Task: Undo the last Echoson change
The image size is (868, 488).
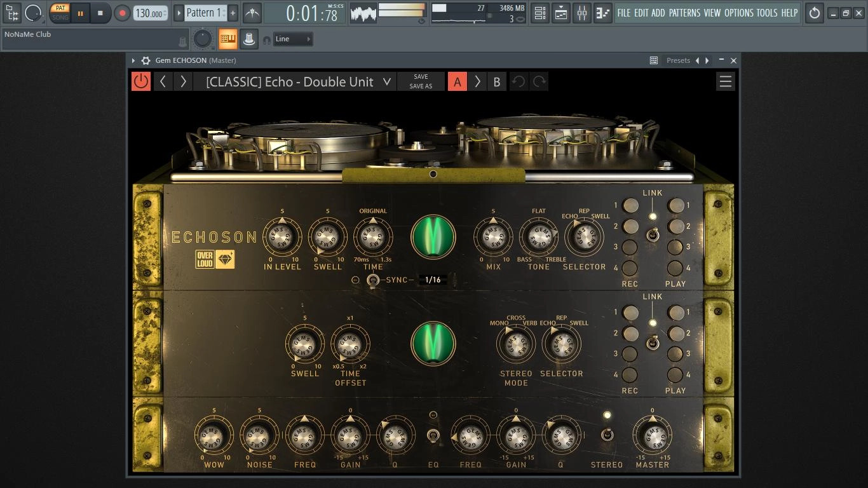Action: click(519, 81)
